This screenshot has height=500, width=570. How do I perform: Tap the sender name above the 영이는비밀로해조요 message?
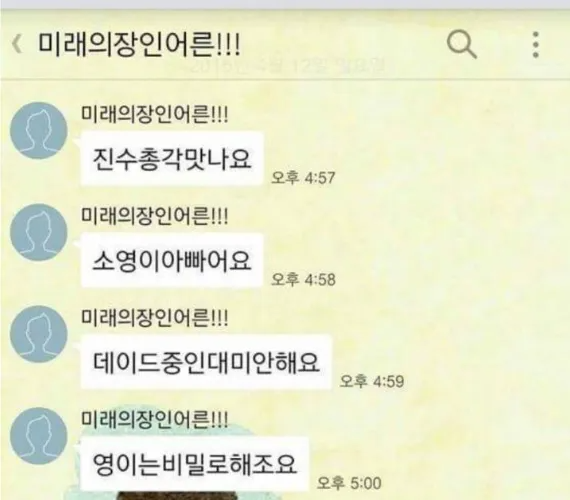154,420
